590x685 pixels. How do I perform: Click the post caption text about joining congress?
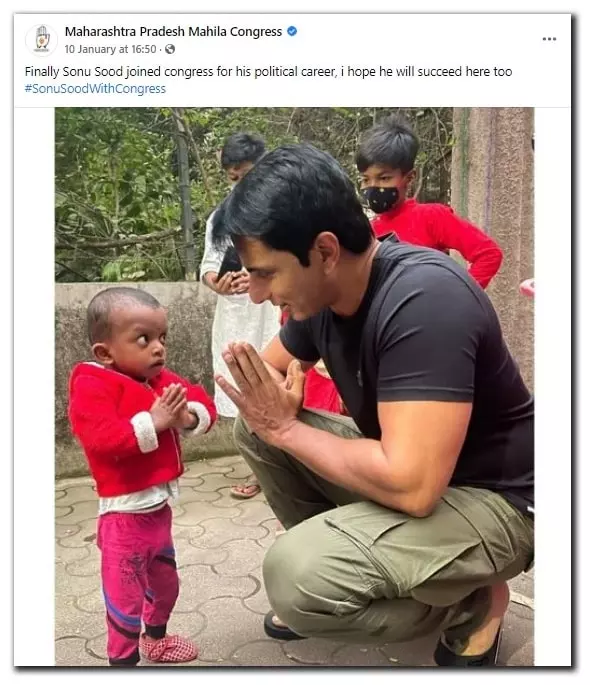[x=268, y=72]
